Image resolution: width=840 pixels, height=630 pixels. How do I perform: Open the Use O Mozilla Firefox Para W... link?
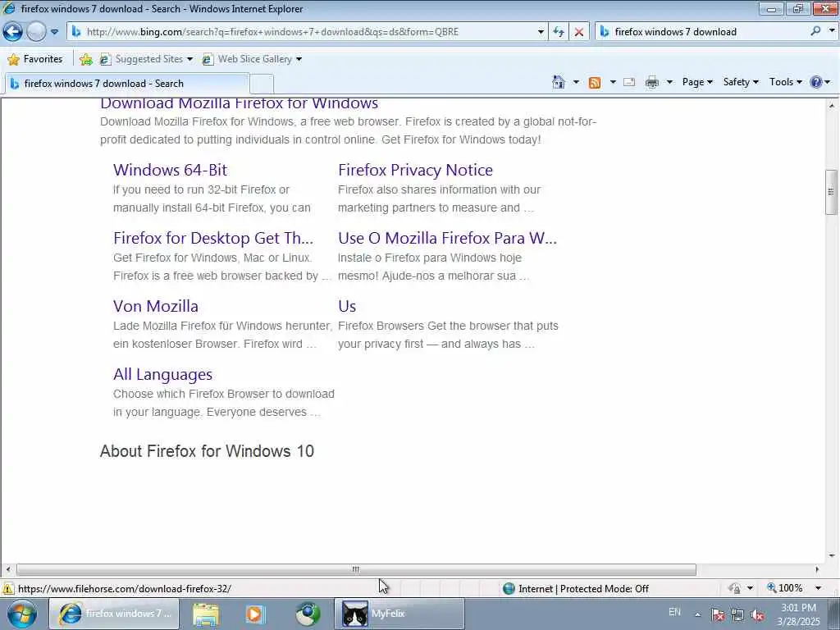tap(447, 238)
